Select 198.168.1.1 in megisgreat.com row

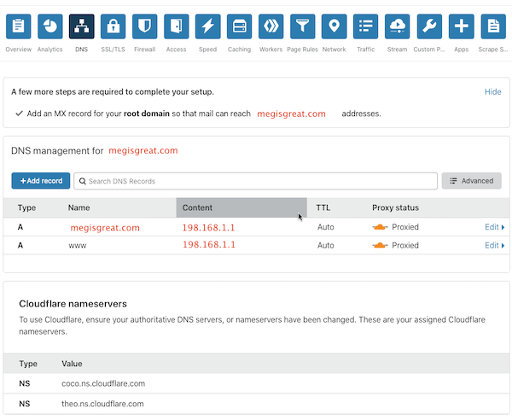pos(209,228)
